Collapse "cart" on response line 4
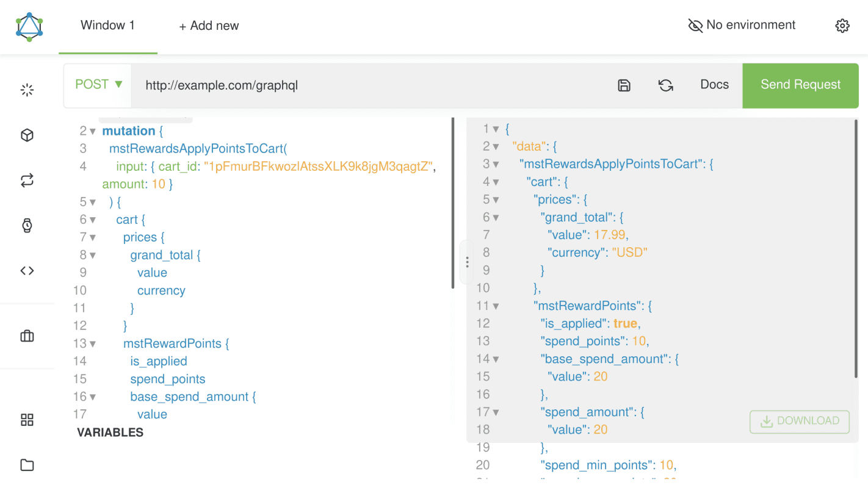868x488 pixels. (x=496, y=182)
